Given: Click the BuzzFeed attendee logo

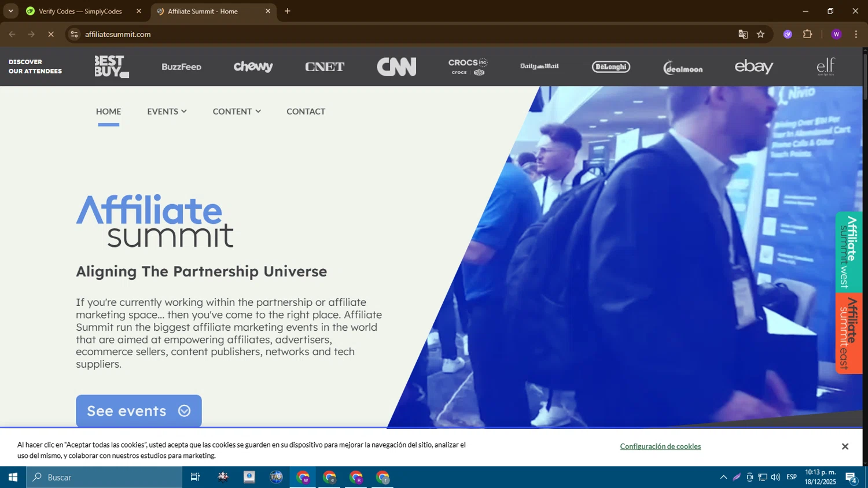Looking at the screenshot, I should click(x=182, y=67).
